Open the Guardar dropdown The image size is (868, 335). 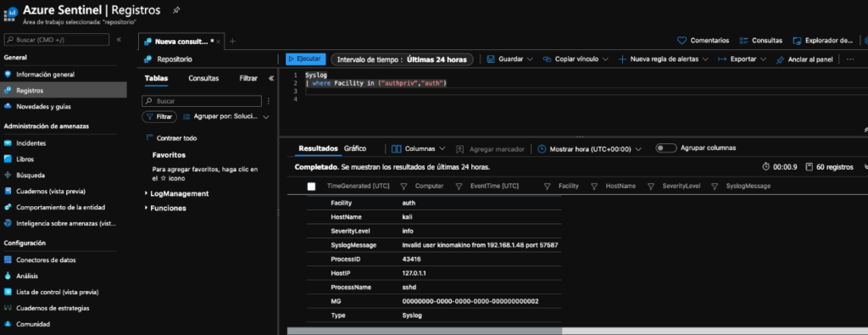click(x=509, y=59)
